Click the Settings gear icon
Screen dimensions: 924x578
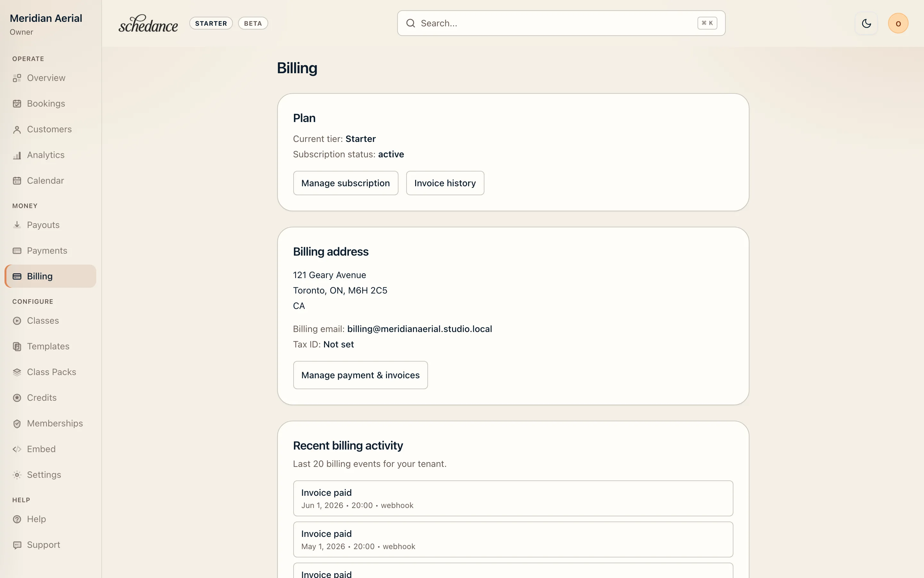[x=17, y=475]
